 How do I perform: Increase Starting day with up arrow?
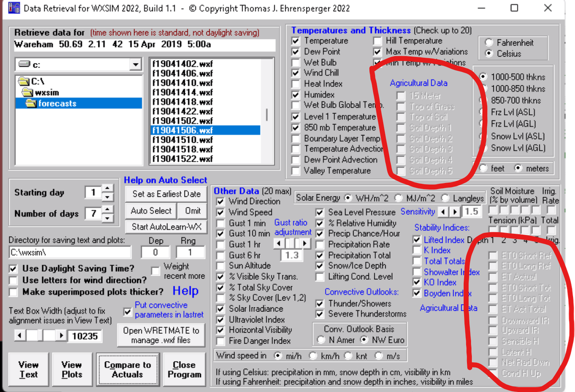(107, 188)
